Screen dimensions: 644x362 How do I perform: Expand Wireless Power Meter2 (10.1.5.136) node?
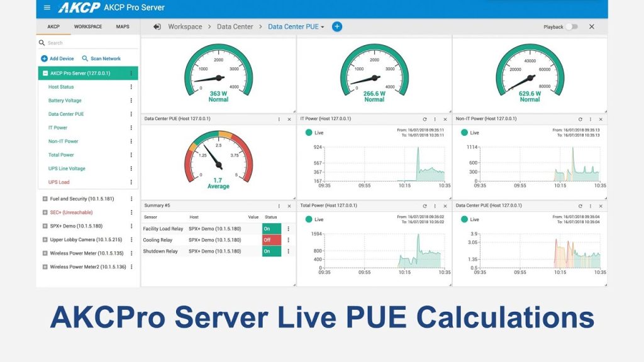(x=45, y=266)
